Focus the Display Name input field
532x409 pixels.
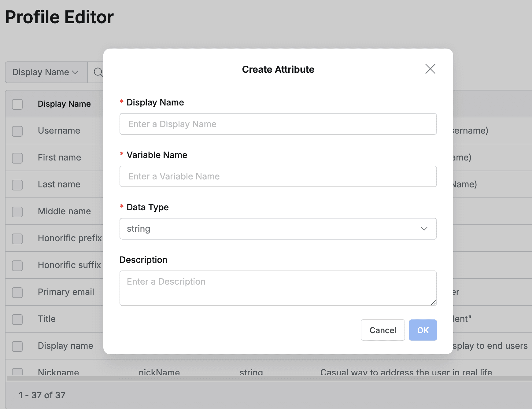click(278, 124)
